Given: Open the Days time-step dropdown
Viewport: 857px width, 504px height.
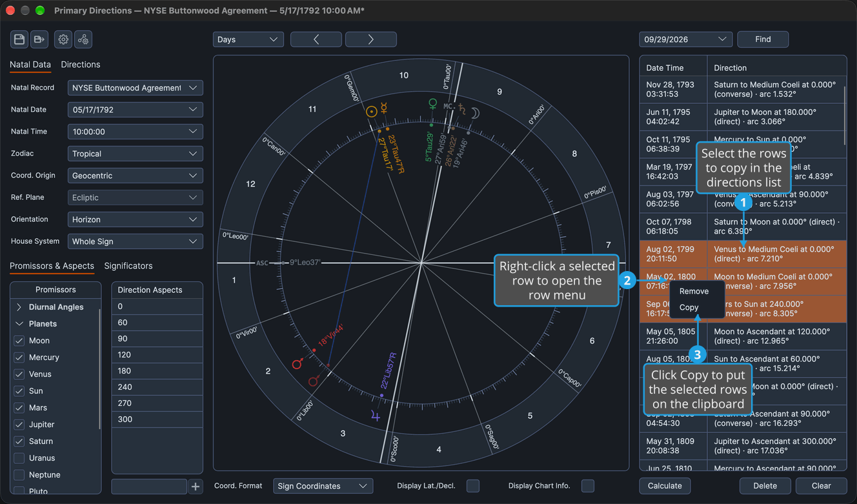Looking at the screenshot, I should pyautogui.click(x=248, y=39).
